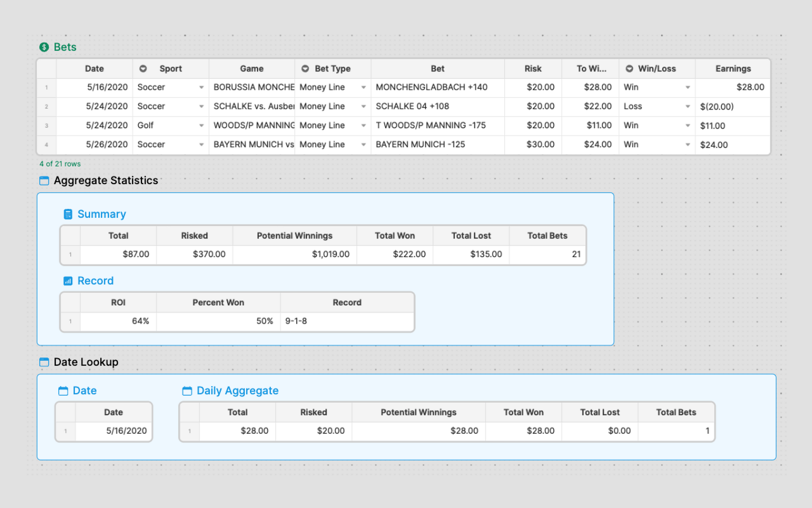Select the Record table title
812x508 pixels.
tap(96, 281)
